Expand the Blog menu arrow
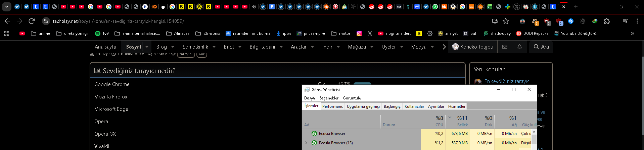 coord(173,47)
